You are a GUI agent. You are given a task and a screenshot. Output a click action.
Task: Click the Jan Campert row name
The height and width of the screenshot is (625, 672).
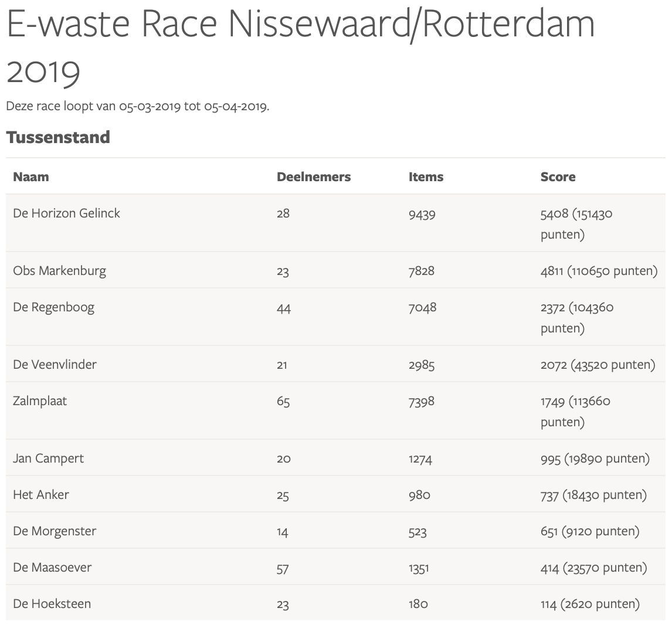click(x=48, y=458)
